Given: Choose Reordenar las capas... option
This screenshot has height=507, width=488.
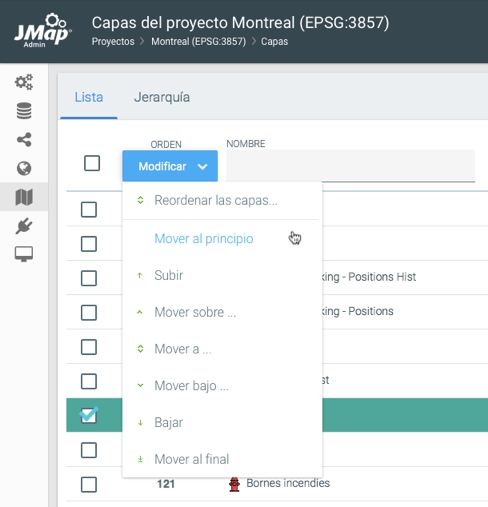Looking at the screenshot, I should point(216,200).
